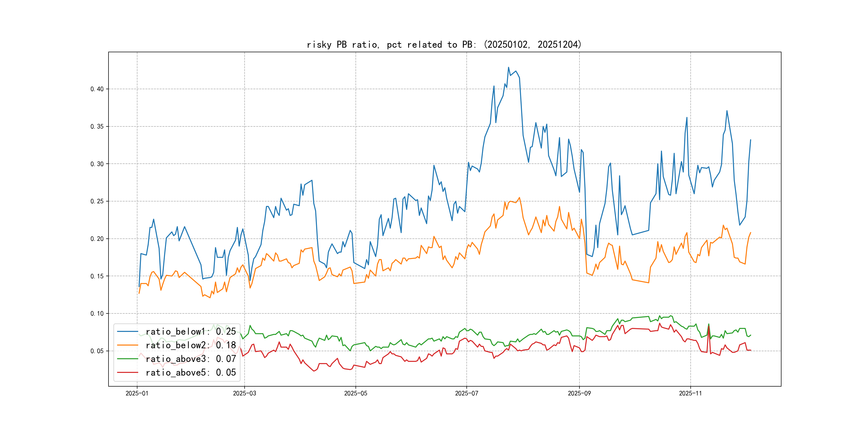Click the blue ratio_below1 legend line

127,332
